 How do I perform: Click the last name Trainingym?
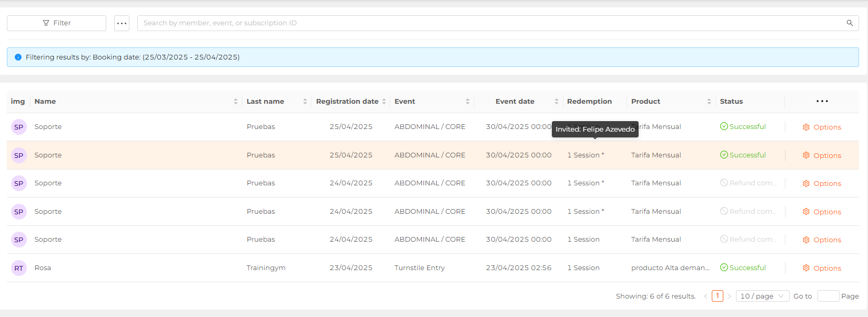(266, 268)
